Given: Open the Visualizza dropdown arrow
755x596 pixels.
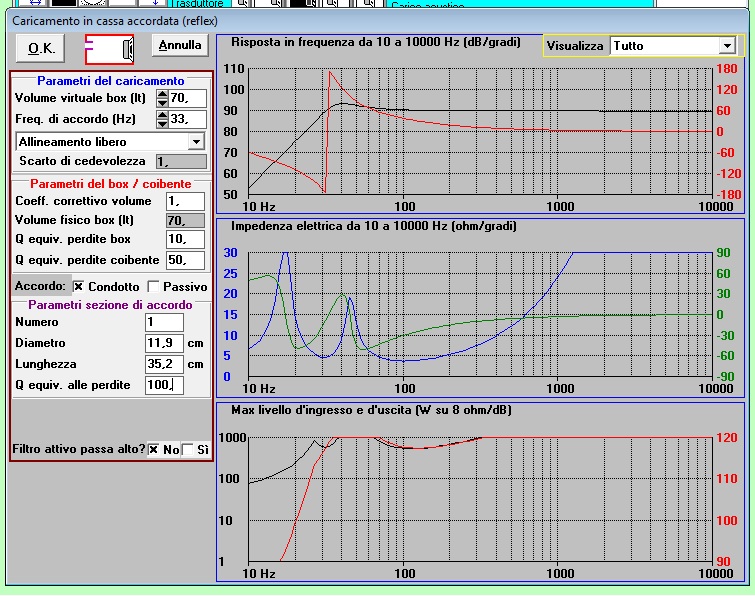Looking at the screenshot, I should [x=727, y=46].
